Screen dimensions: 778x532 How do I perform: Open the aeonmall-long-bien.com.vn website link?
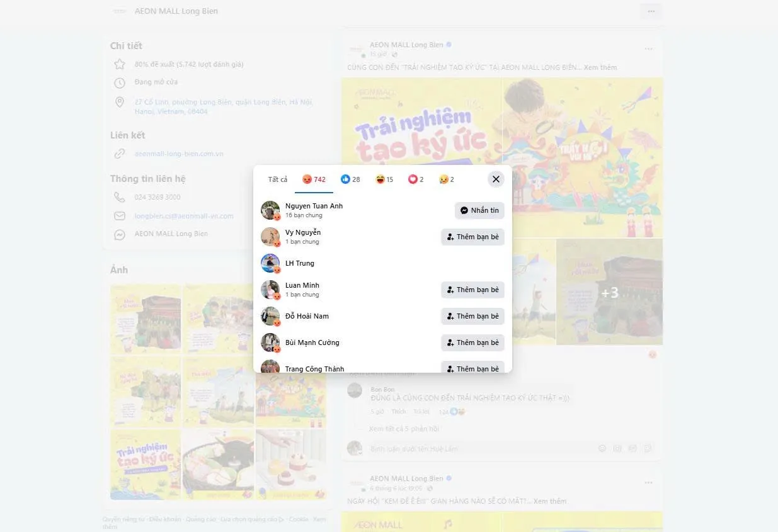point(179,154)
